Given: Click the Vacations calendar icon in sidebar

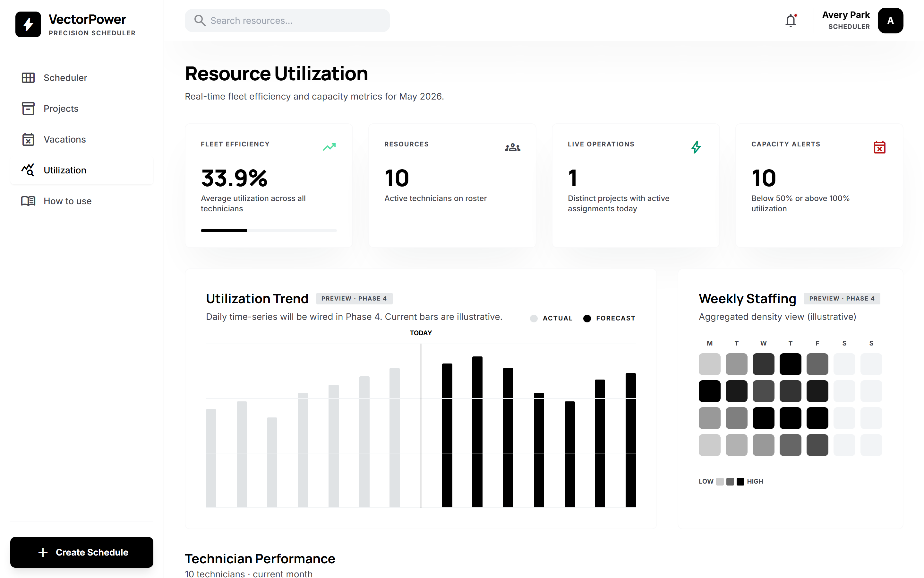Looking at the screenshot, I should pyautogui.click(x=28, y=139).
